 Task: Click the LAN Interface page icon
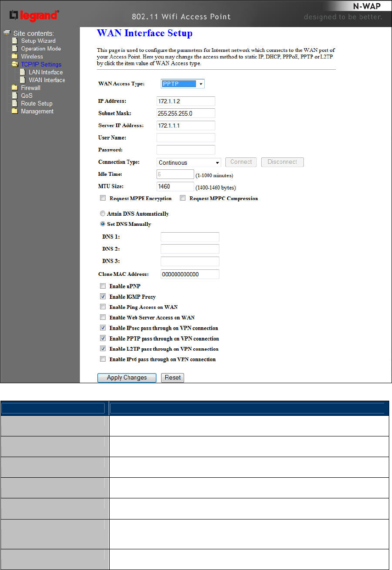(23, 72)
